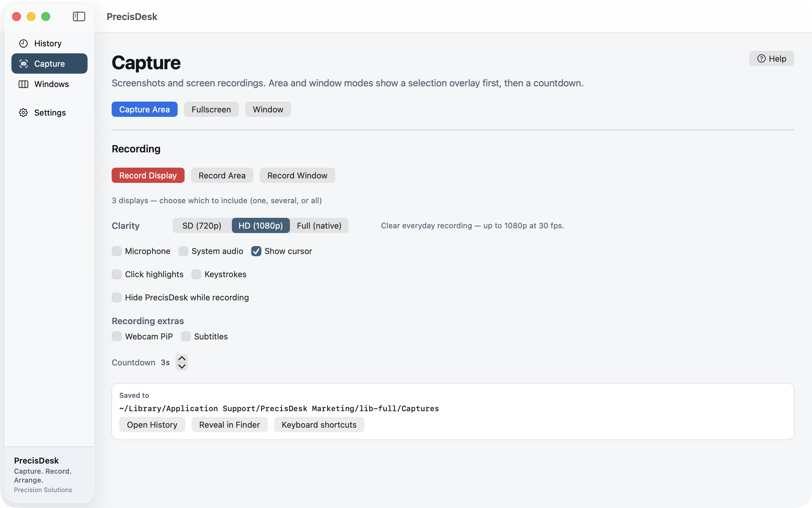Set clarity to SD (720p)

coord(202,225)
